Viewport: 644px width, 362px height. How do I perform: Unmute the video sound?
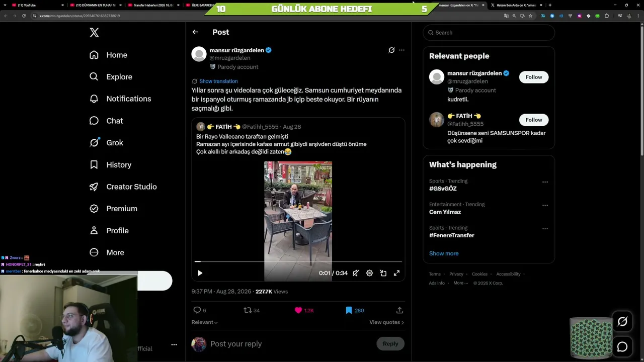(x=356, y=273)
